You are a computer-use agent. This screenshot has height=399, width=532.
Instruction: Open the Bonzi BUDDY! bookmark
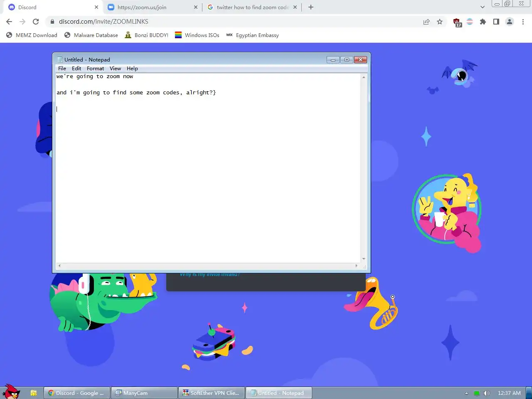(x=147, y=35)
